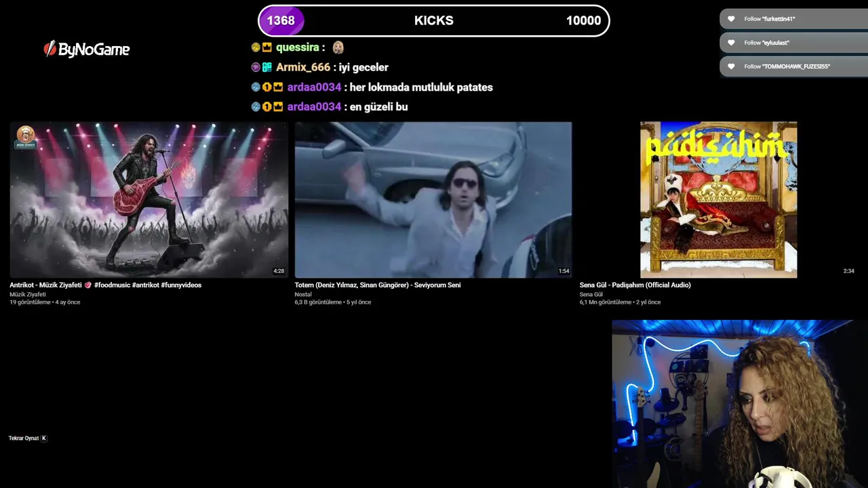Click the 10000 kicks goal value

tap(583, 20)
